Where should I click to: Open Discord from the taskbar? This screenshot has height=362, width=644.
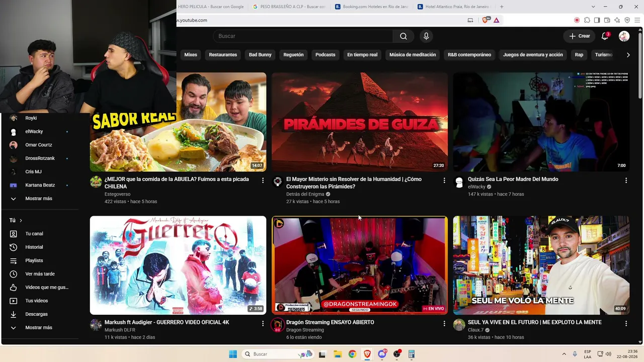[x=382, y=354]
